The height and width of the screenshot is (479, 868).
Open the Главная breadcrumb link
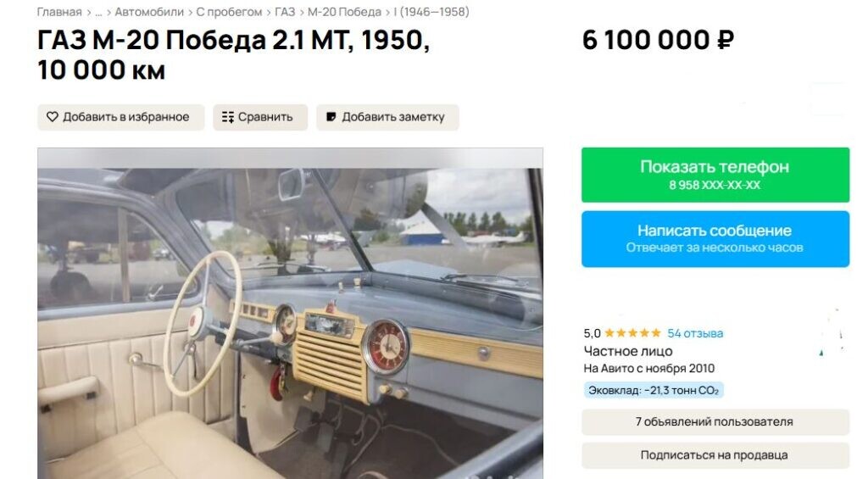click(59, 12)
